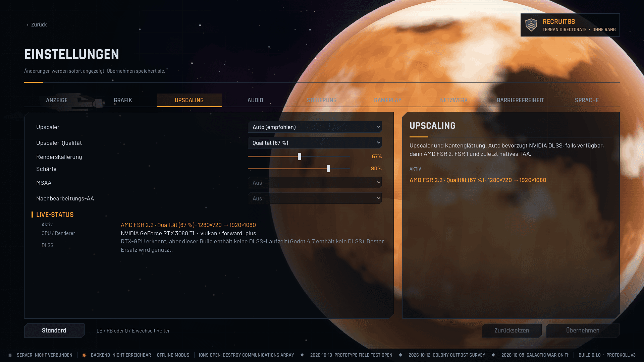The height and width of the screenshot is (362, 644).
Task: Click the NVIDIA GeForce RTX 3080 Ti line
Action: tap(188, 233)
